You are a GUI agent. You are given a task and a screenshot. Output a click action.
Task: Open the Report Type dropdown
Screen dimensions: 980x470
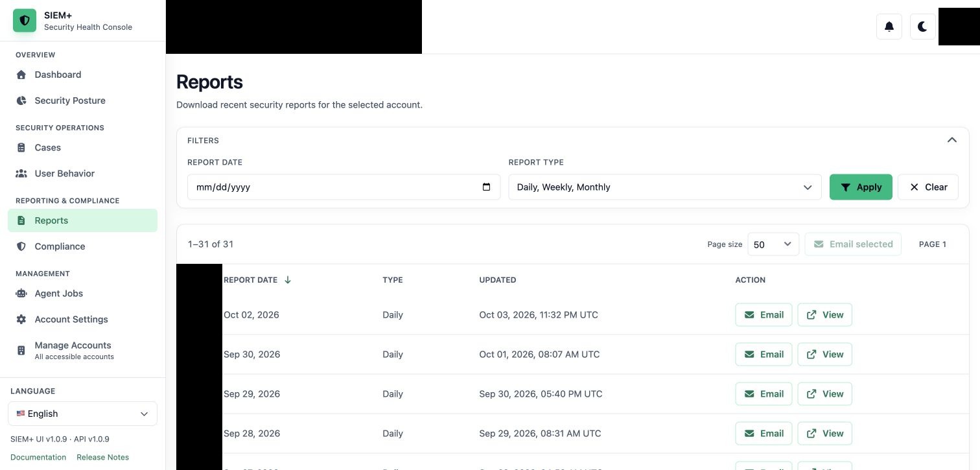[x=665, y=187]
